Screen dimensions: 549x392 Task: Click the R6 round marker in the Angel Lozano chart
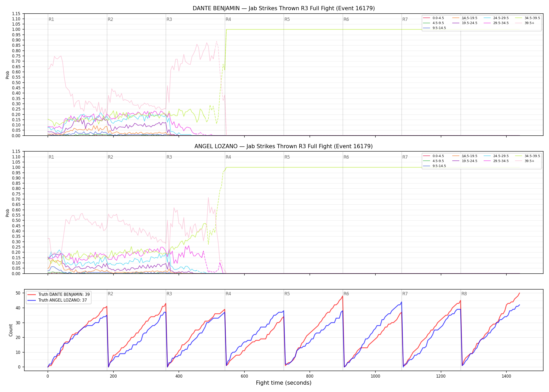coord(346,157)
